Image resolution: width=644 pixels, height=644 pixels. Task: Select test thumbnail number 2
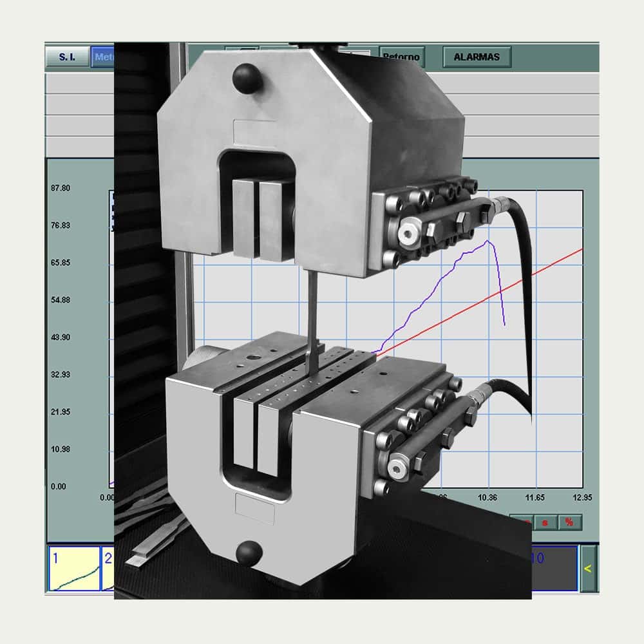coord(108,569)
